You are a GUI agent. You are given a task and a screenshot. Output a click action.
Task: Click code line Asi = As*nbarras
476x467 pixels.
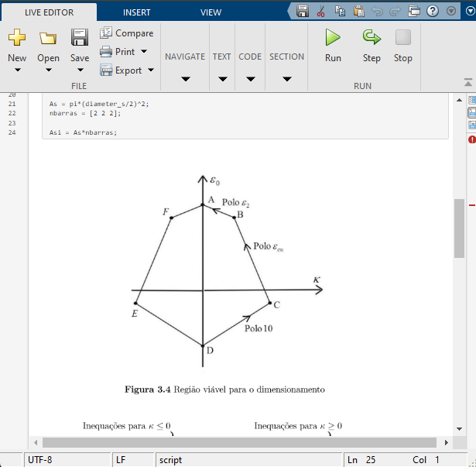pos(83,132)
